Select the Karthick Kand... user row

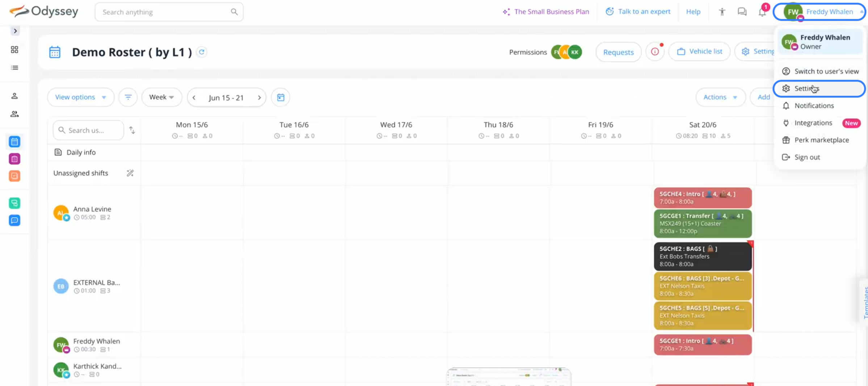pos(94,370)
